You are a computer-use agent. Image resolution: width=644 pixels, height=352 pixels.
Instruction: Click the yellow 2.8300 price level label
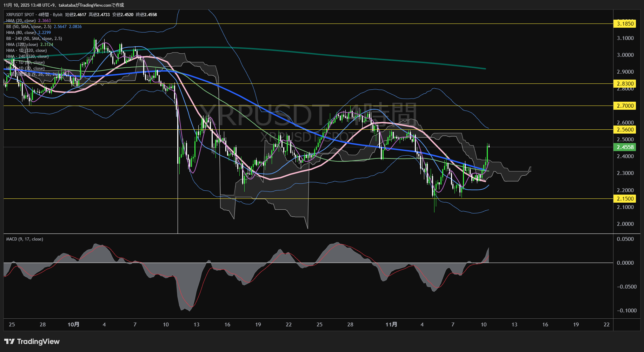(625, 83)
